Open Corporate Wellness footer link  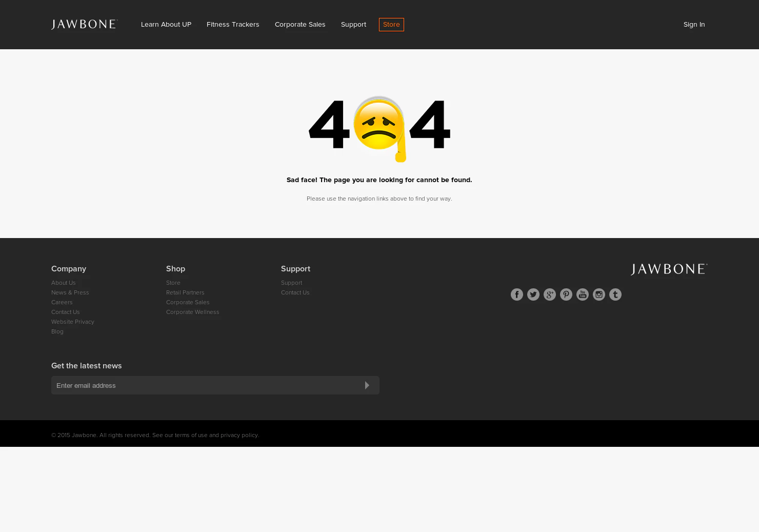click(x=192, y=312)
